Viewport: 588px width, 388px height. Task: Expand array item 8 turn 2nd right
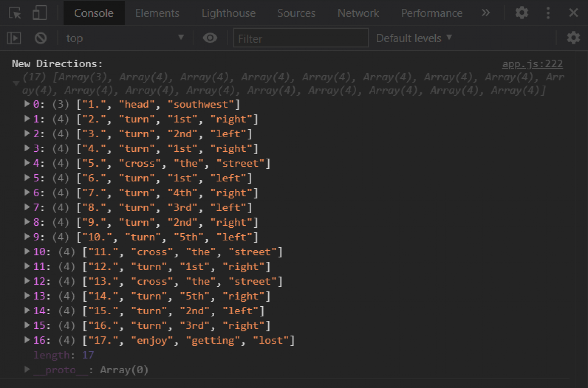[x=27, y=222]
